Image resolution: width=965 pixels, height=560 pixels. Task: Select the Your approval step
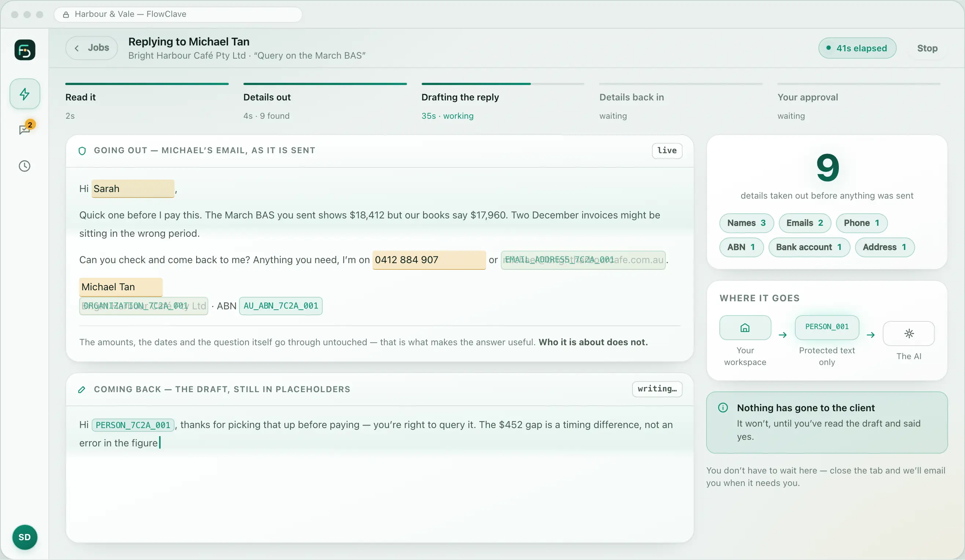(x=859, y=102)
